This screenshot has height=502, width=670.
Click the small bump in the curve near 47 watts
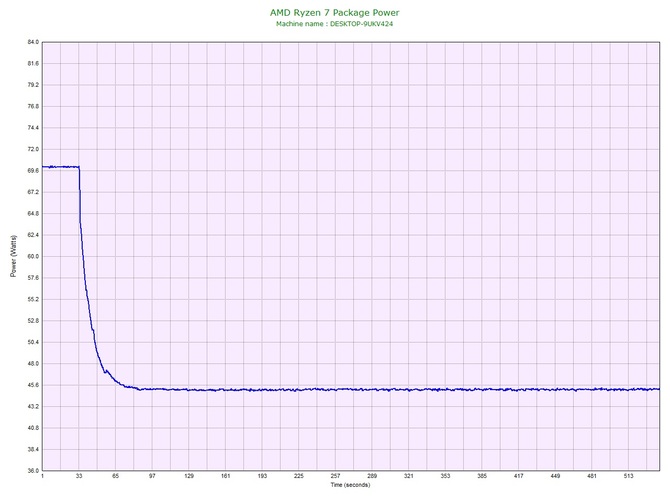point(106,371)
